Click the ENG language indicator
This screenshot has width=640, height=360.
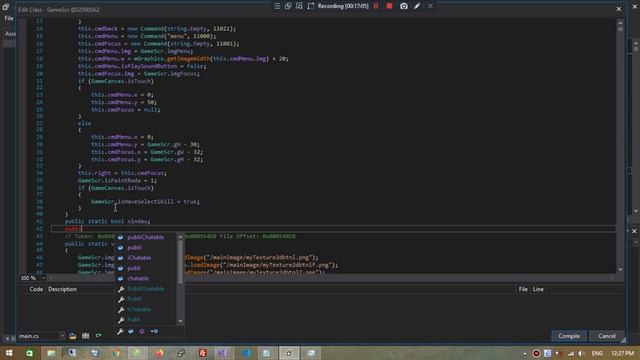click(x=597, y=353)
